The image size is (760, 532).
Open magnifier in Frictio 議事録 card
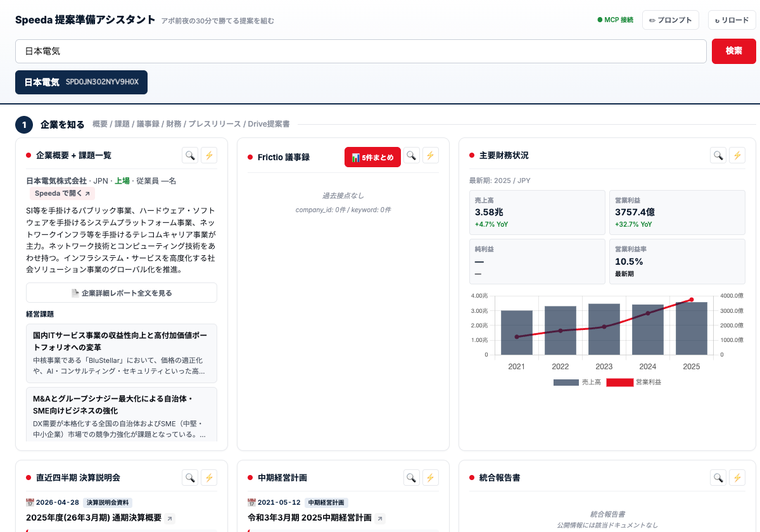[412, 155]
